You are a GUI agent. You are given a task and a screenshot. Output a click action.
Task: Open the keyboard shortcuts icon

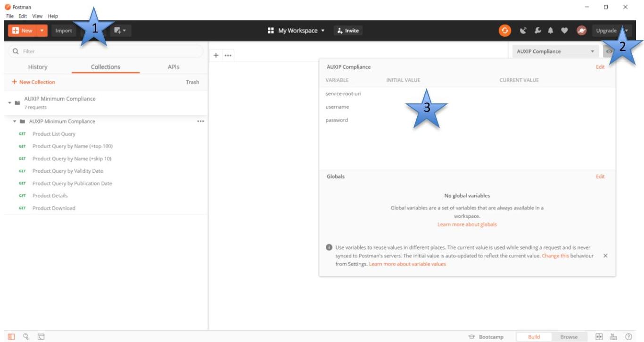point(613,337)
